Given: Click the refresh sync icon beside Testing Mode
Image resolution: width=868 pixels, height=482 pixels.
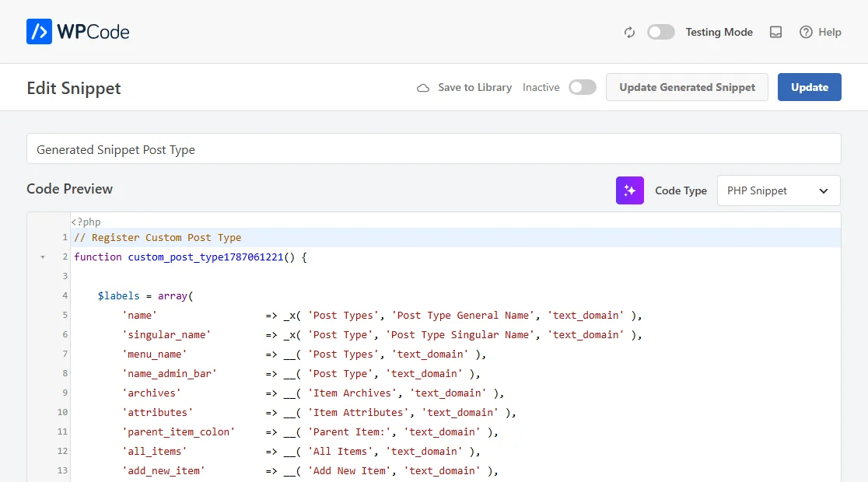Looking at the screenshot, I should coord(629,32).
